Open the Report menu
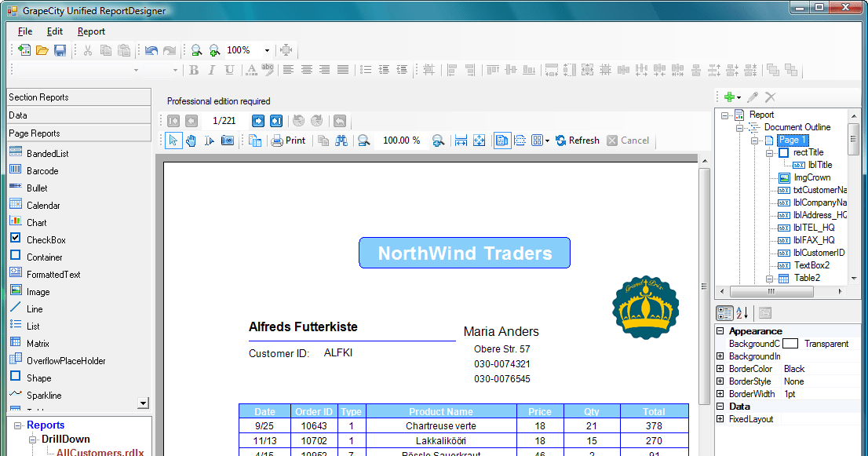The image size is (868, 456). 91,31
